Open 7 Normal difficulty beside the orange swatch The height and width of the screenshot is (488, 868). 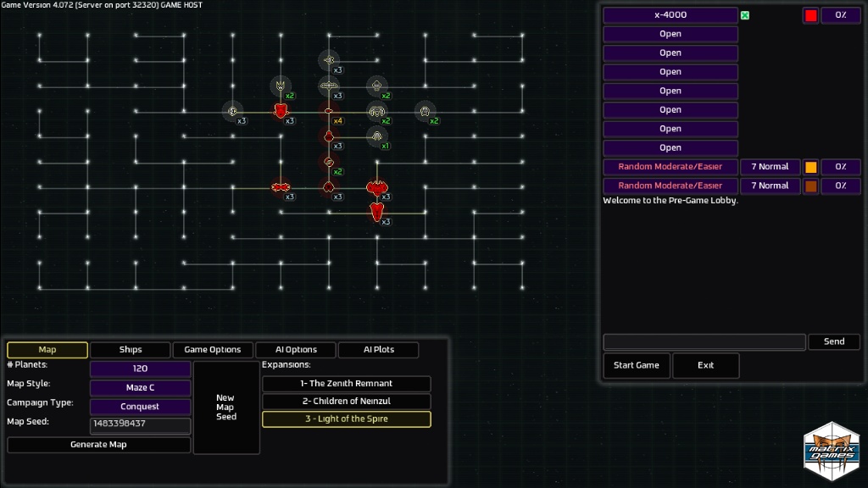(x=770, y=167)
